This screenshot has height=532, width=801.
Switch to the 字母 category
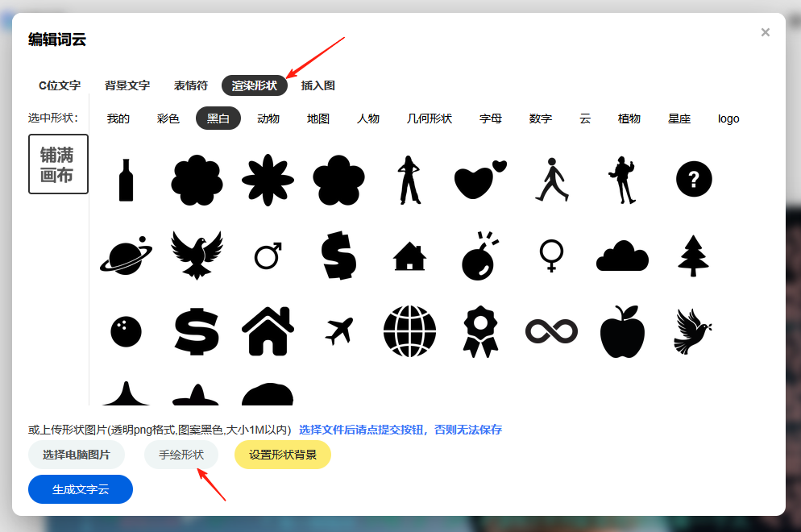(491, 118)
